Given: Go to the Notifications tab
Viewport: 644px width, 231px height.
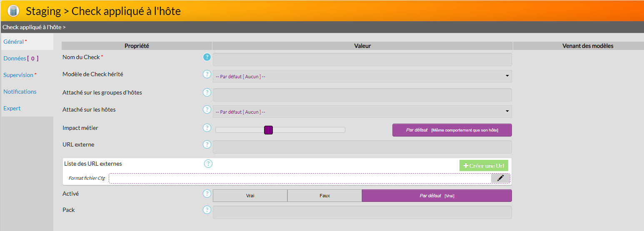Looking at the screenshot, I should [x=20, y=92].
